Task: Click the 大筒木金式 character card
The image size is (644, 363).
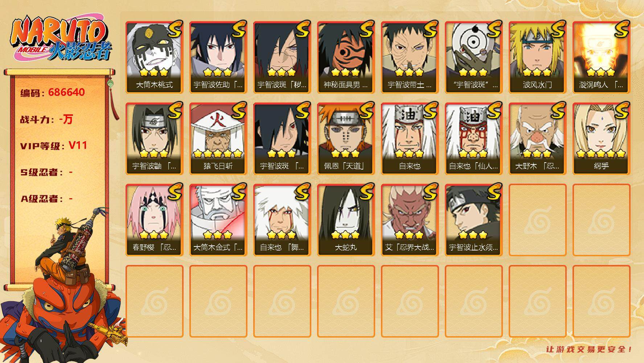Action: click(x=218, y=220)
